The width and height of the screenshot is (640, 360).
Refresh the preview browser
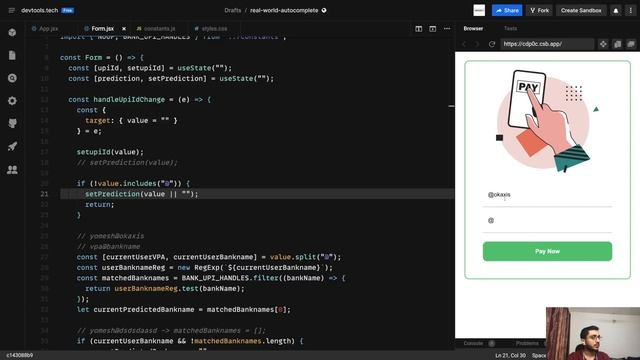(491, 44)
